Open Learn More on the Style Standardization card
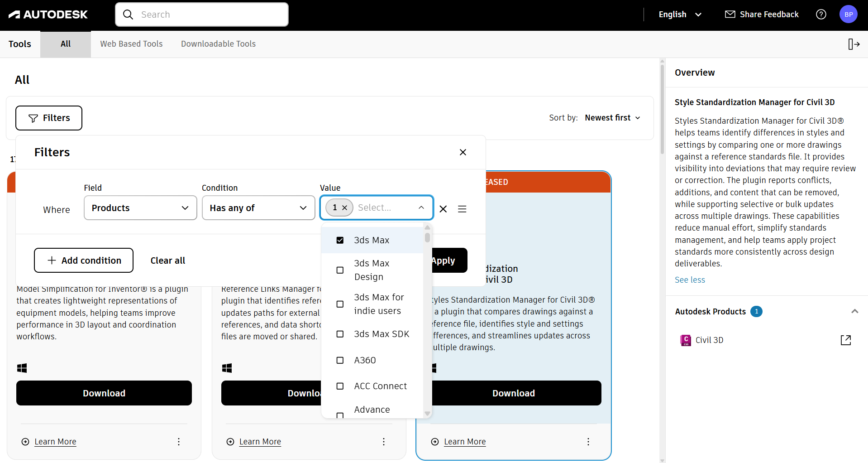 pos(465,442)
